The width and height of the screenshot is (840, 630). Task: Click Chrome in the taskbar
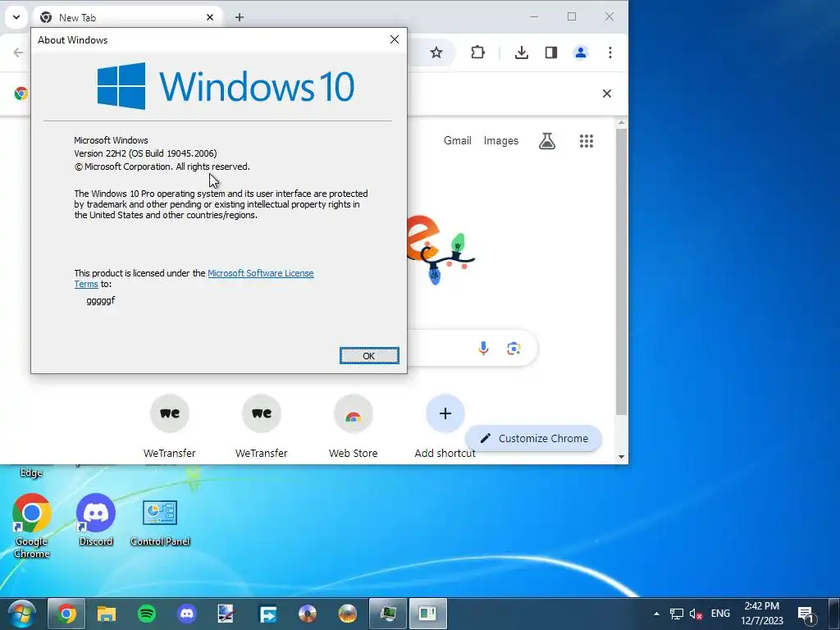click(66, 614)
